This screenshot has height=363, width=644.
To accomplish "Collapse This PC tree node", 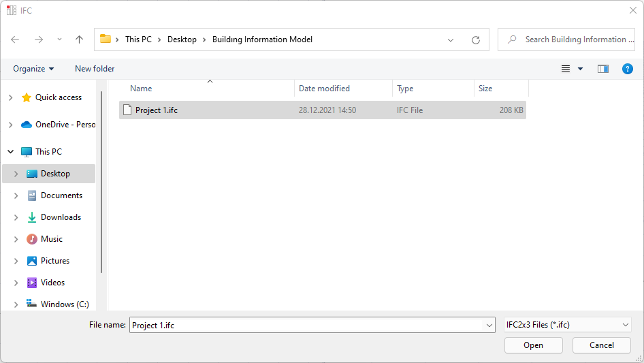I will click(x=11, y=152).
